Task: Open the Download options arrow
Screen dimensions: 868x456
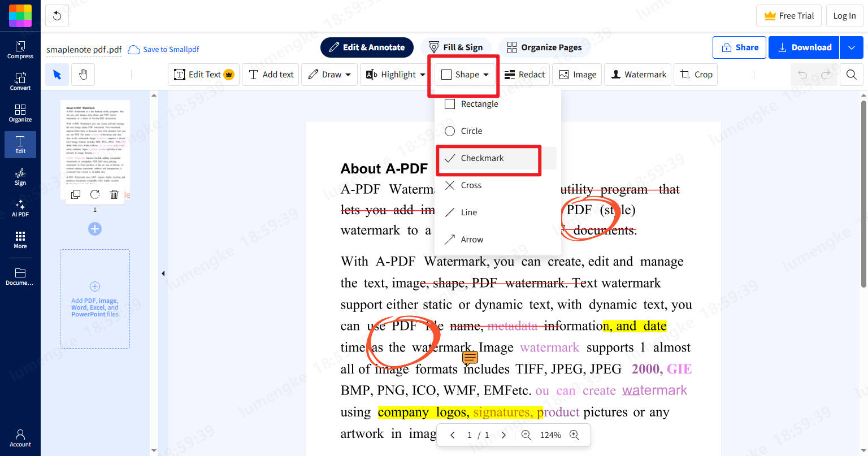Action: (852, 47)
